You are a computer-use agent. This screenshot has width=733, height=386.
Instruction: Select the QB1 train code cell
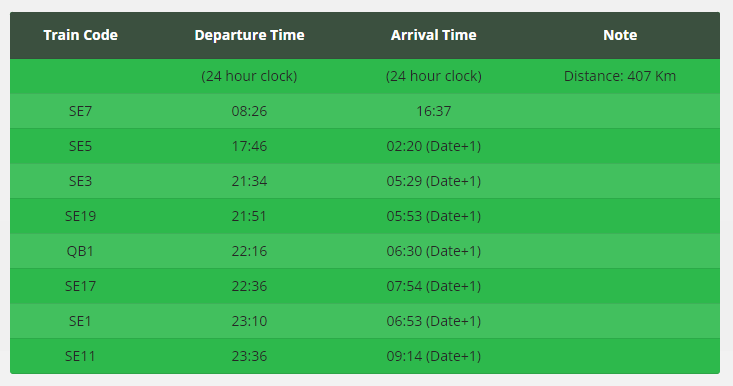(x=80, y=251)
